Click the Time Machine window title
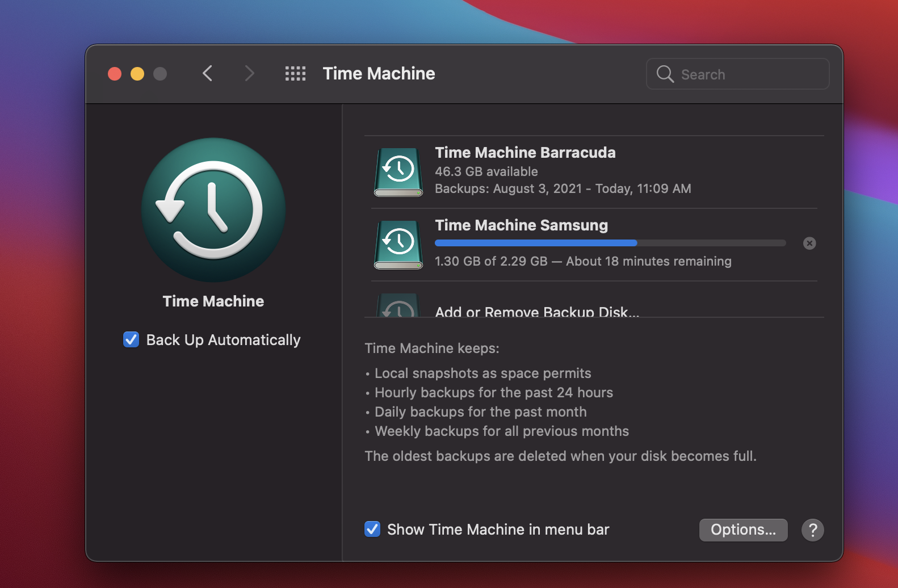 379,74
